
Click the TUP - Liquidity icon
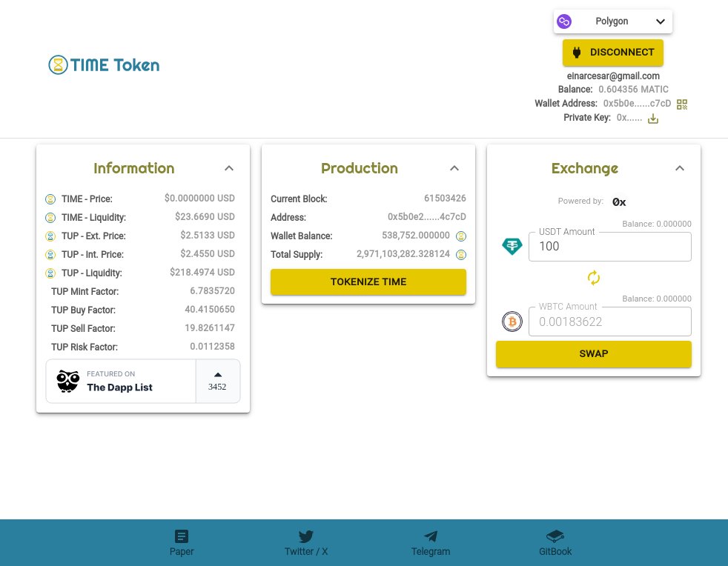click(50, 273)
